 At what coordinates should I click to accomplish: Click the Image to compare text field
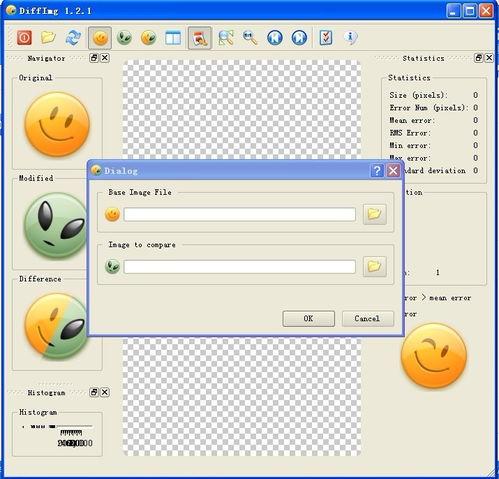[240, 267]
